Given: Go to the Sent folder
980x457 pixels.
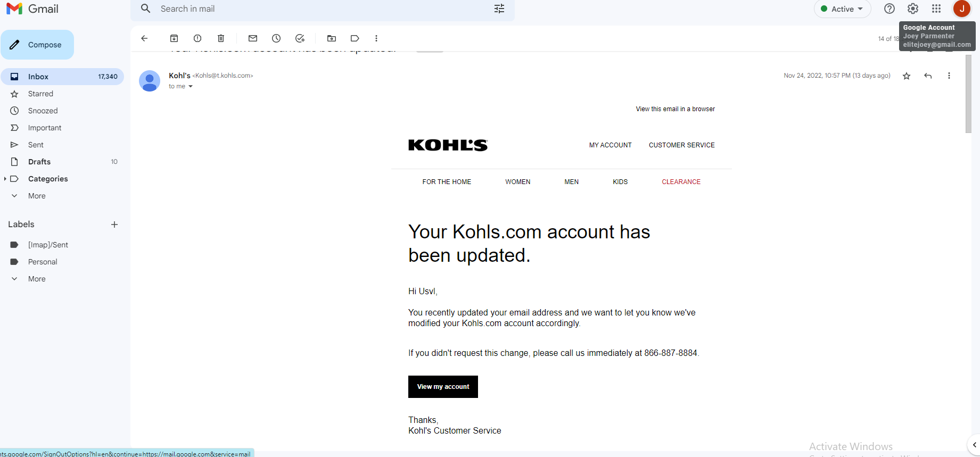Looking at the screenshot, I should coord(36,145).
